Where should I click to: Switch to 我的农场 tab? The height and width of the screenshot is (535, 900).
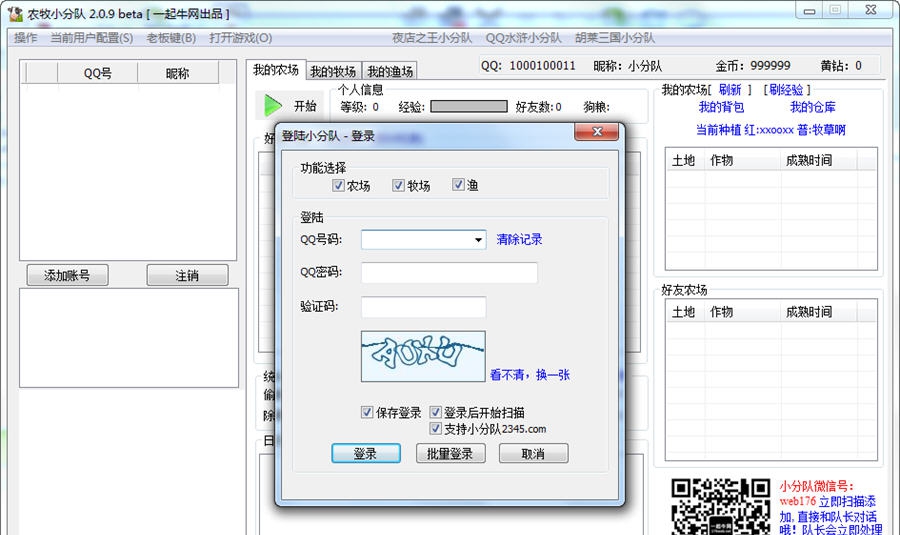(276, 70)
